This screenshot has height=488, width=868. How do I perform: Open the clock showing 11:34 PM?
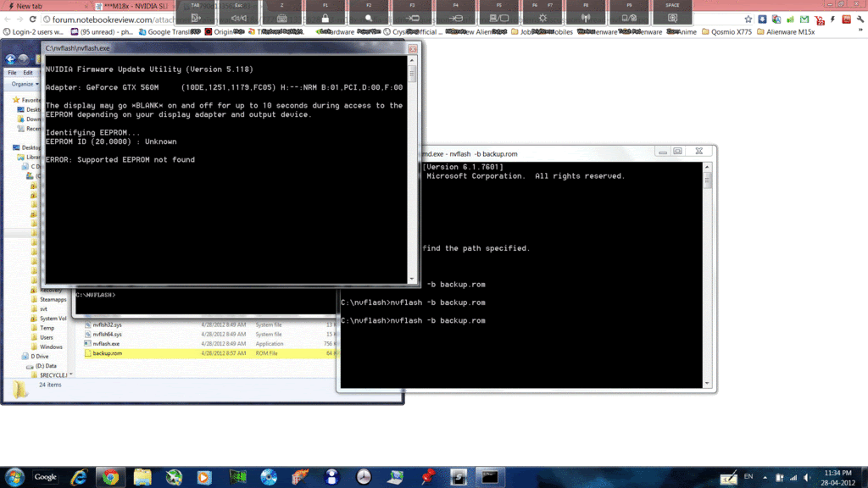click(837, 478)
